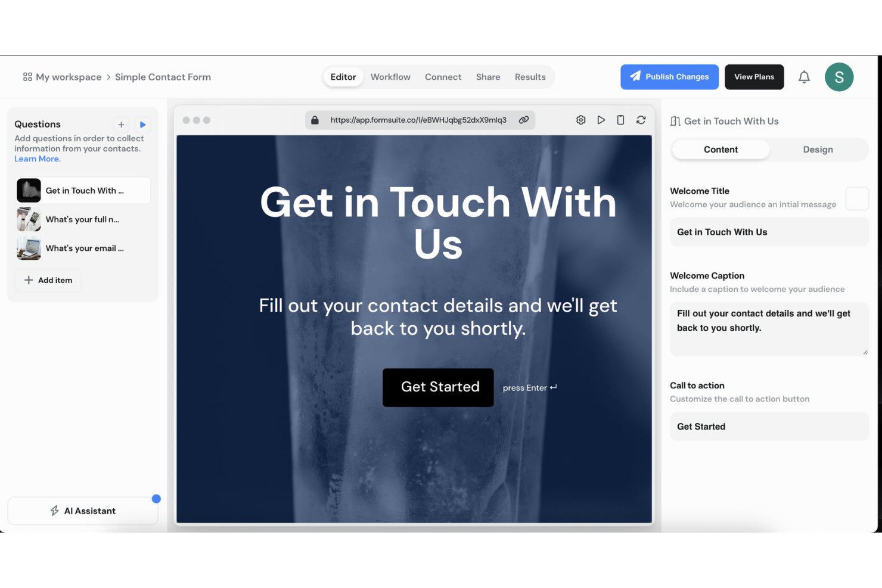Open the user avatar S menu
Image resolution: width=882 pixels, height=588 pixels.
click(x=839, y=77)
